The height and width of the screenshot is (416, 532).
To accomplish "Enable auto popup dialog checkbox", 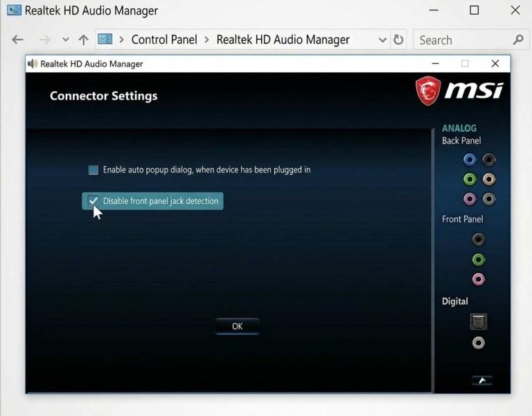I will [94, 169].
